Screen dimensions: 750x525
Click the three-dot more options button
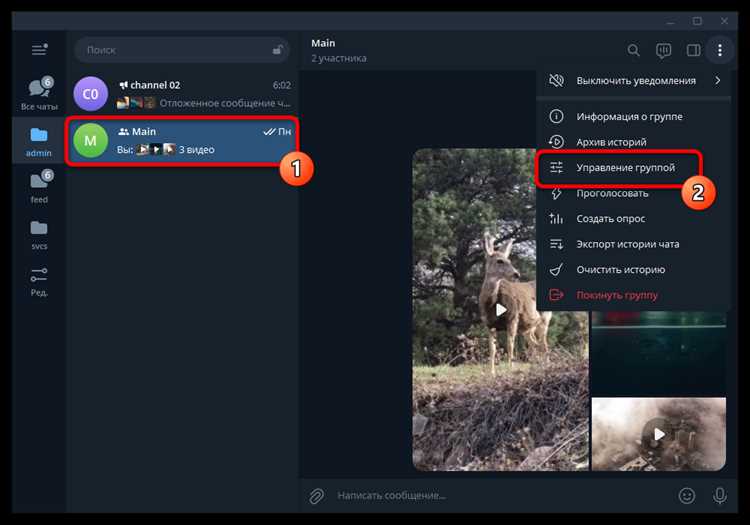(720, 50)
